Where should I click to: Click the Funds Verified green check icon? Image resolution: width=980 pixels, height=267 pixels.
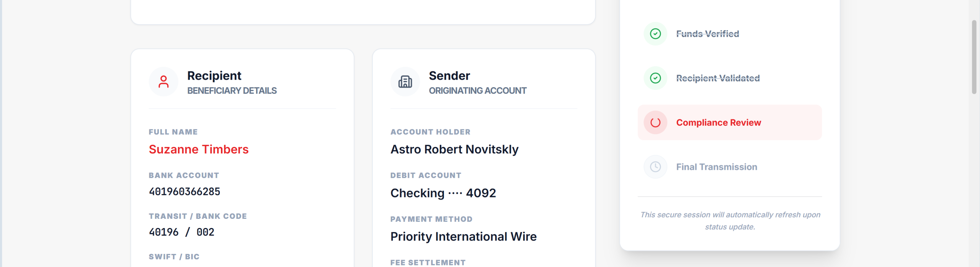(x=655, y=34)
